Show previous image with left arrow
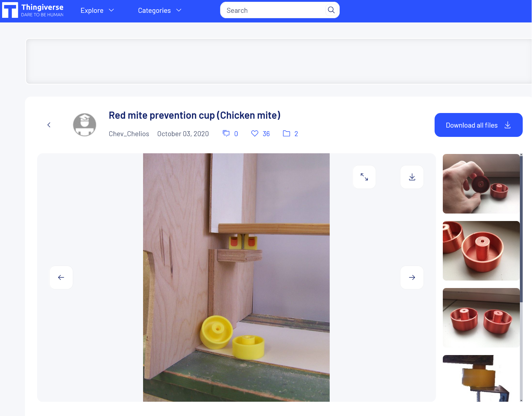This screenshot has height=416, width=532. [x=61, y=277]
